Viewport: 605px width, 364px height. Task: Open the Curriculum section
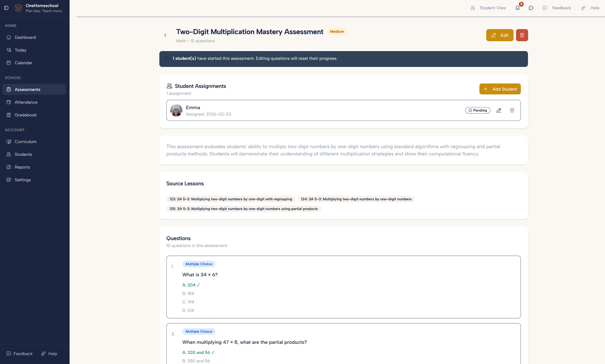pyautogui.click(x=25, y=141)
